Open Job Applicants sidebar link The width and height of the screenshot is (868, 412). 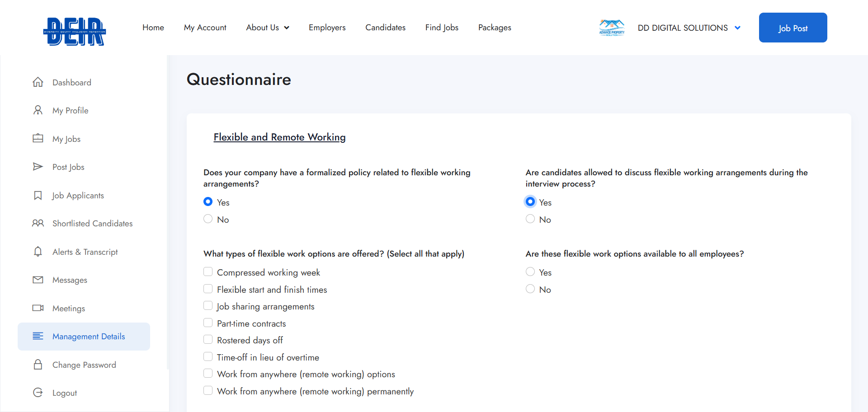pyautogui.click(x=78, y=196)
